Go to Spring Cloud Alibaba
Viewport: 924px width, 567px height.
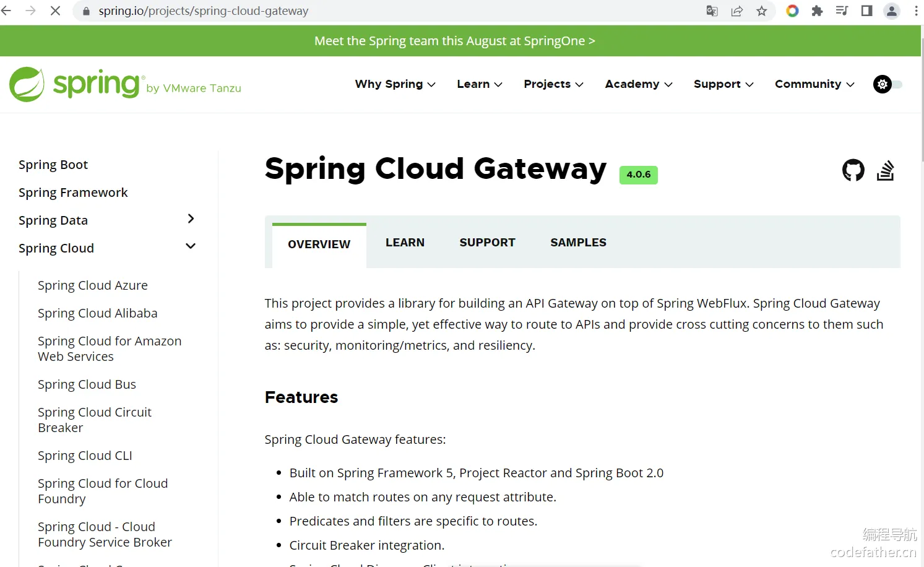point(98,313)
